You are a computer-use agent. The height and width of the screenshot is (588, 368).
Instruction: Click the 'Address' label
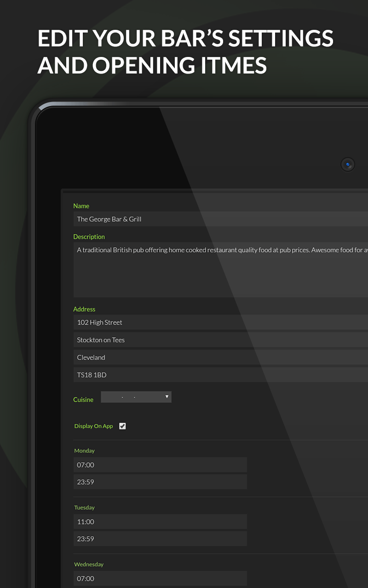click(x=84, y=310)
